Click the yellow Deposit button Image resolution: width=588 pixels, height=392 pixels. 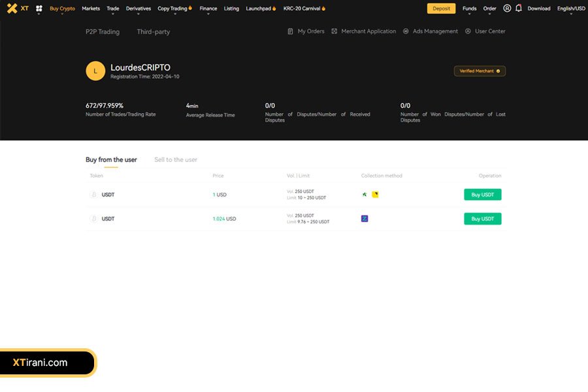(441, 8)
